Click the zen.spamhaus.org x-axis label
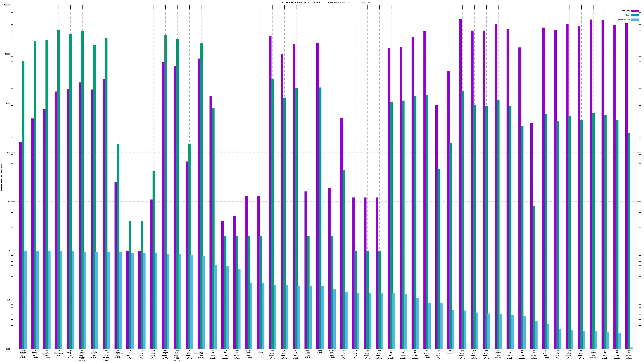Image resolution: width=644 pixels, height=362 pixels. 46,354
